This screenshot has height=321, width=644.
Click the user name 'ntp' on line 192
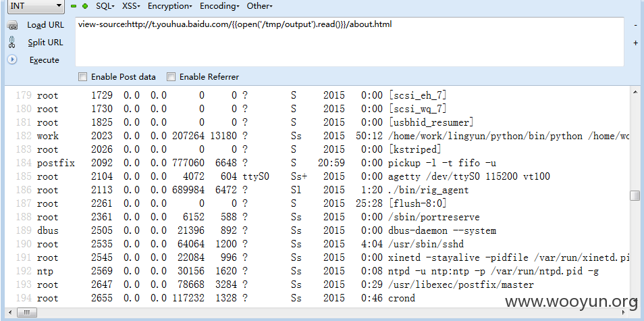[45, 272]
